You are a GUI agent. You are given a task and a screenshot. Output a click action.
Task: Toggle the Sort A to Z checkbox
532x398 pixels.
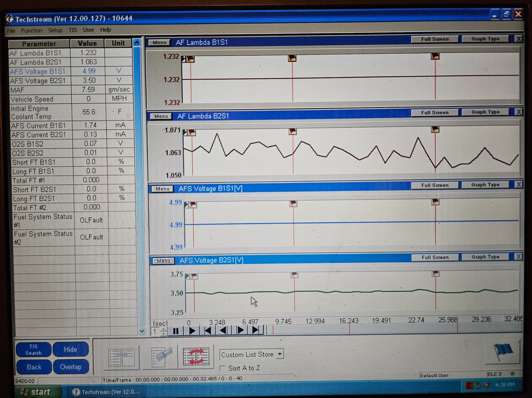click(x=222, y=368)
